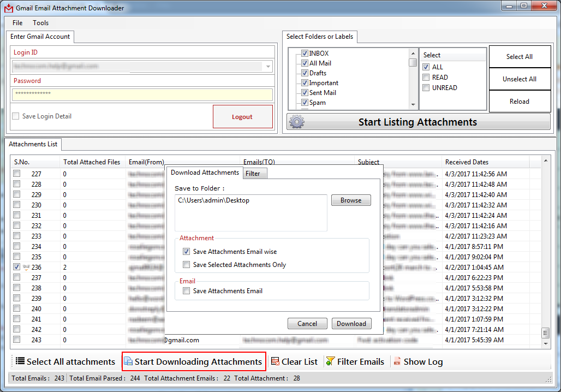Click the Select All button

tap(520, 57)
